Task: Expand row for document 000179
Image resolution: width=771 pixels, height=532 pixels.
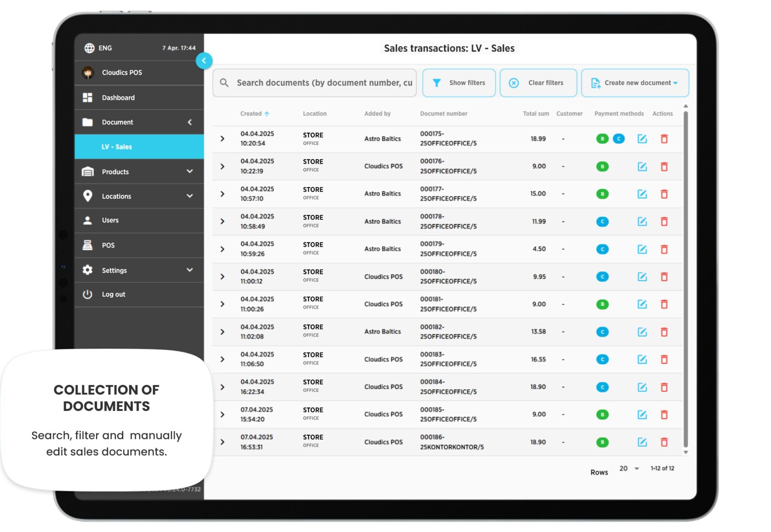Action: pos(222,249)
